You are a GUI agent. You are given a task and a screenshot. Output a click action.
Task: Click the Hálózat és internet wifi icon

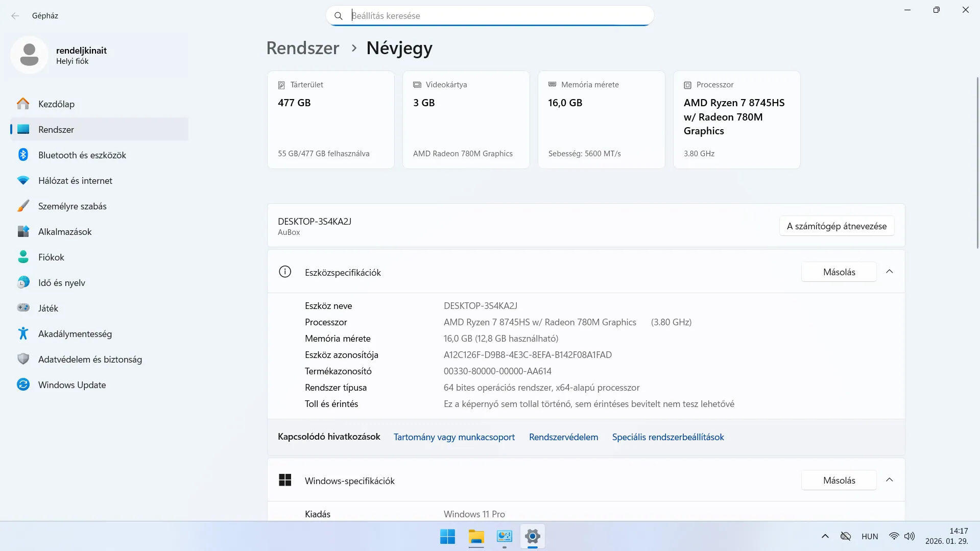(23, 180)
